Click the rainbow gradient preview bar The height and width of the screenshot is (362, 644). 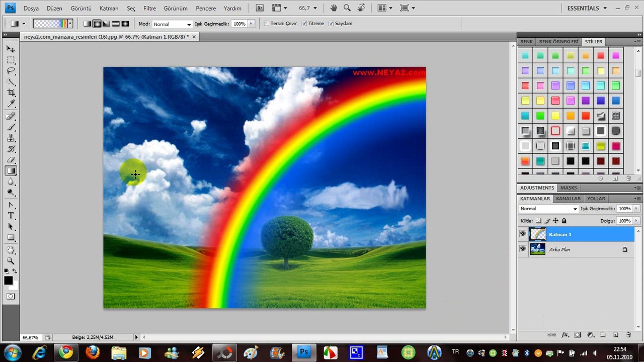coord(50,24)
